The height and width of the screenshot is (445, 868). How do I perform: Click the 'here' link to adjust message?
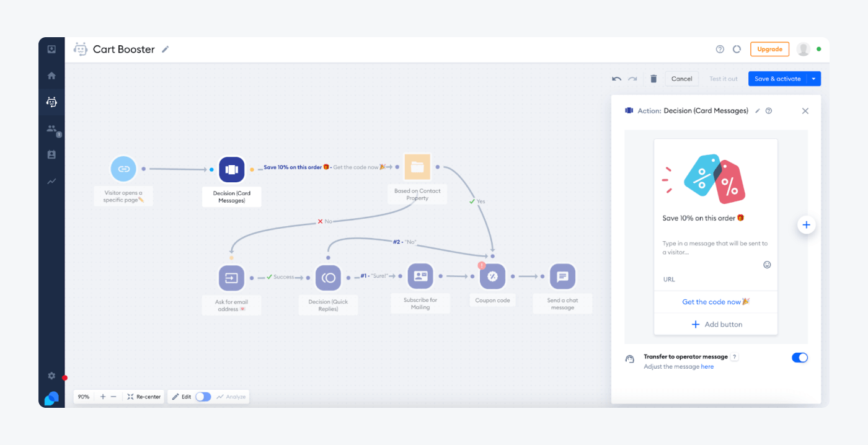coord(707,367)
